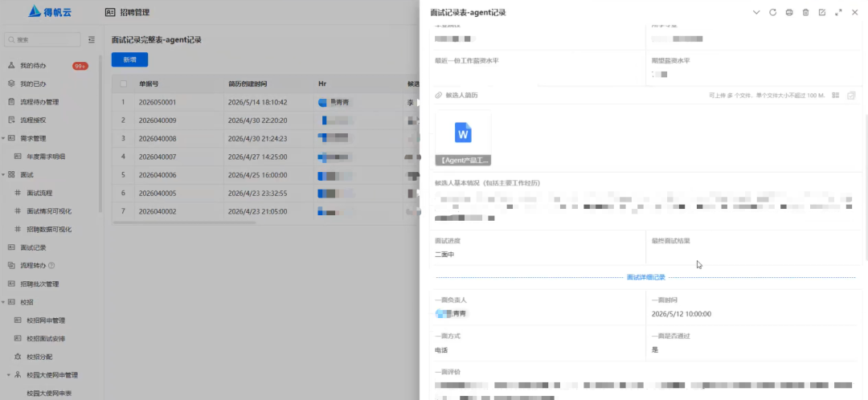868x400 pixels.
Task: Open record 2026040007 in the table
Action: pyautogui.click(x=158, y=157)
